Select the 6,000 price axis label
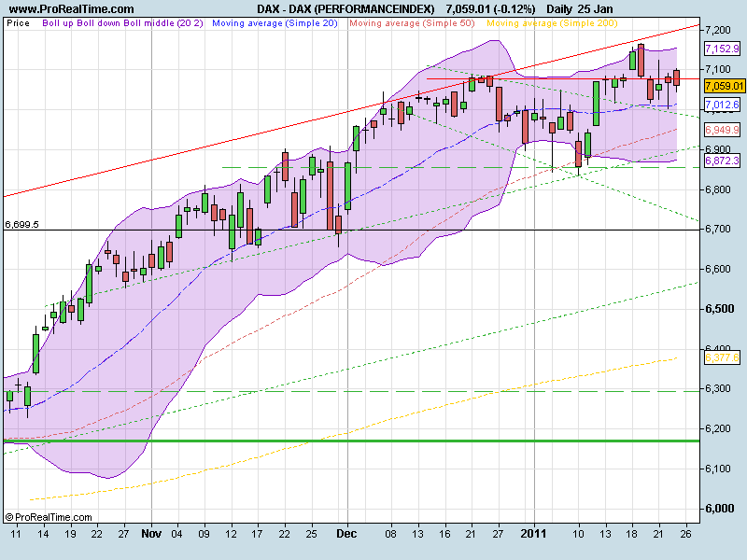 [719, 509]
